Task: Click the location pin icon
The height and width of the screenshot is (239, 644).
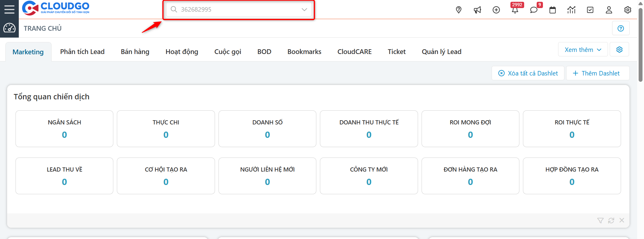Action: (459, 10)
